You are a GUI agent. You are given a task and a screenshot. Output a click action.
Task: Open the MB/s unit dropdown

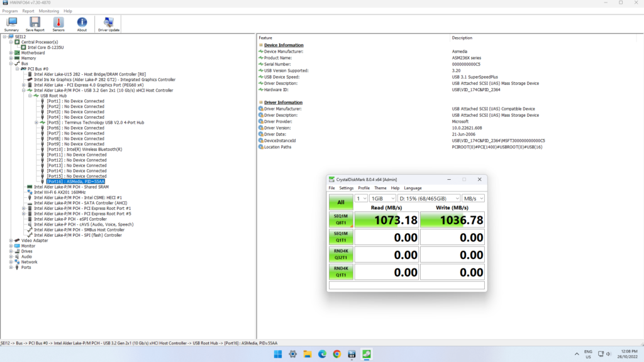[473, 199]
